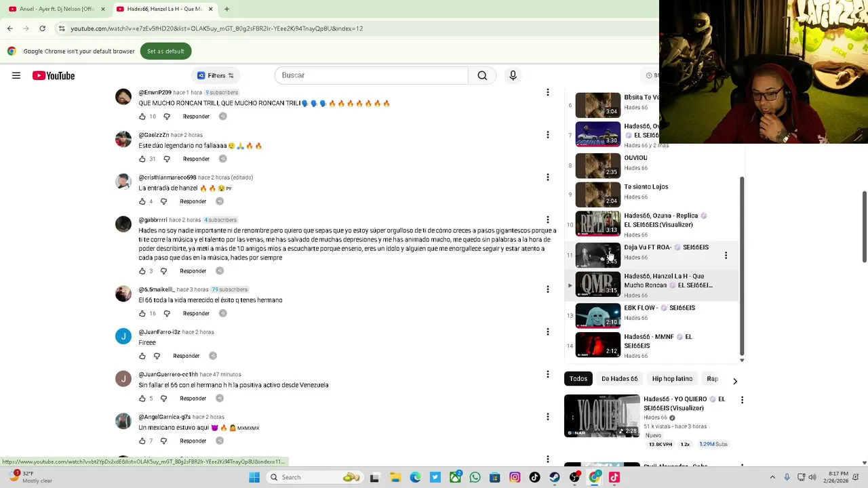Open options menu for @6.5maikelll_ comment
The width and height of the screenshot is (868, 488).
click(x=548, y=289)
